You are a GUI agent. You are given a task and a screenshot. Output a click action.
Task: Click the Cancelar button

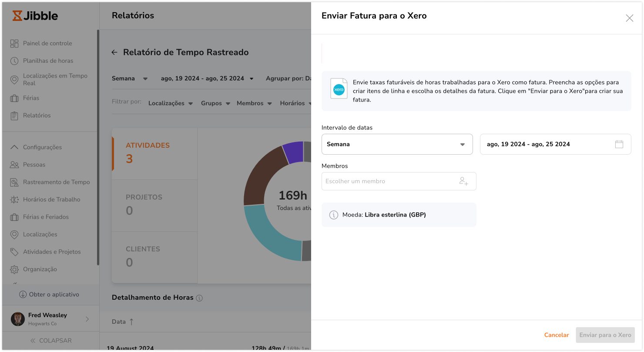pyautogui.click(x=557, y=335)
